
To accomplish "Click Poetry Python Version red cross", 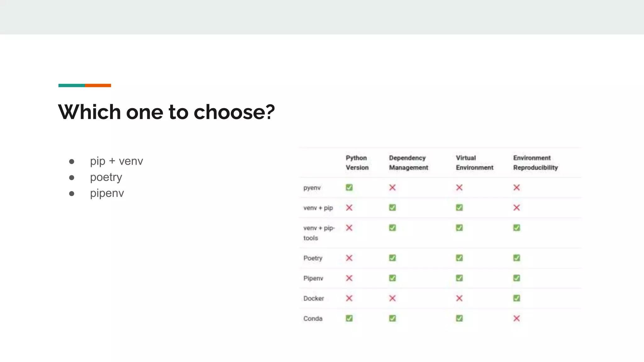I will click(349, 258).
